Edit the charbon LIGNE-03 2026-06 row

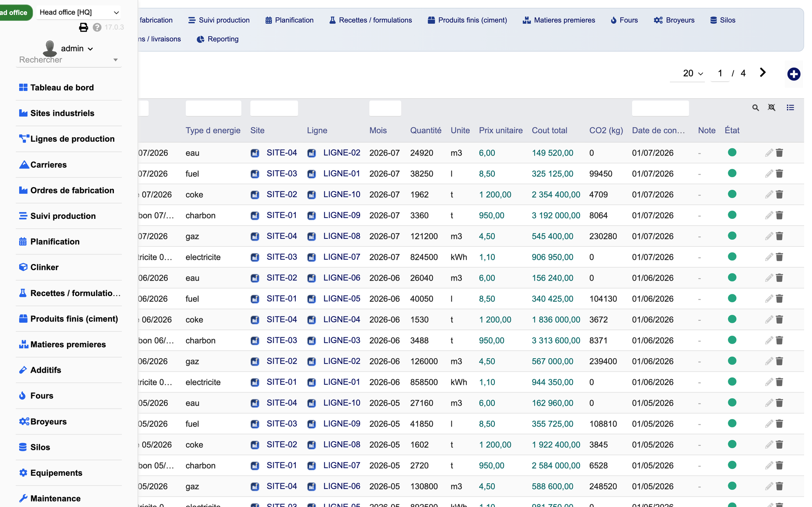769,341
